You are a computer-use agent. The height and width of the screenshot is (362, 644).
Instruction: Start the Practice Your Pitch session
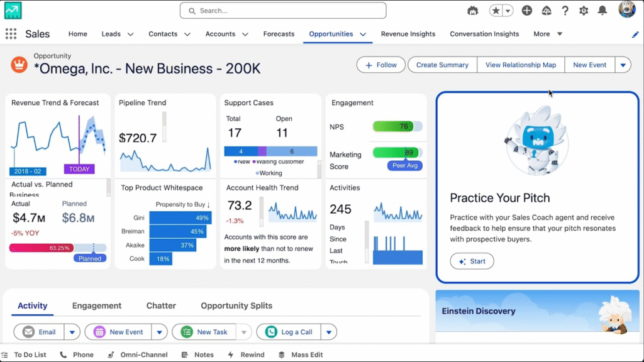point(472,261)
